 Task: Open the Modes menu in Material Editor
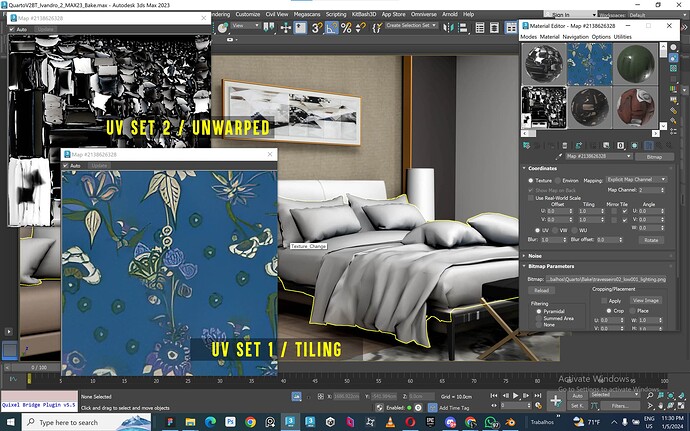[x=528, y=37]
